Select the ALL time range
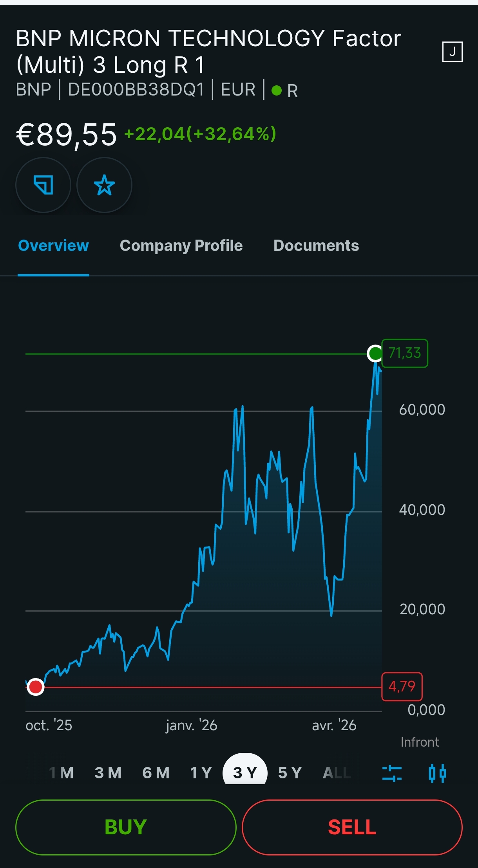 [x=337, y=773]
